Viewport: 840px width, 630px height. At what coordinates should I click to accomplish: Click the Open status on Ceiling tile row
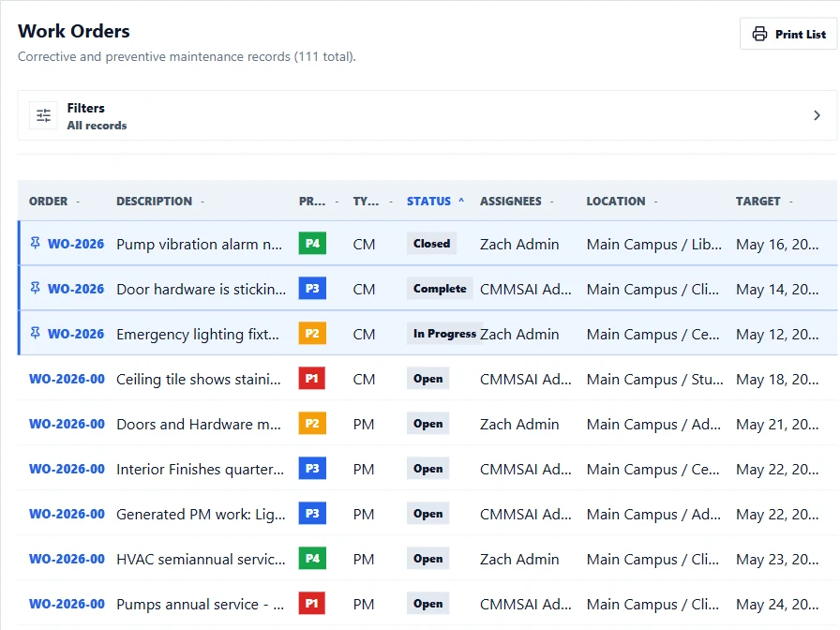click(x=428, y=378)
